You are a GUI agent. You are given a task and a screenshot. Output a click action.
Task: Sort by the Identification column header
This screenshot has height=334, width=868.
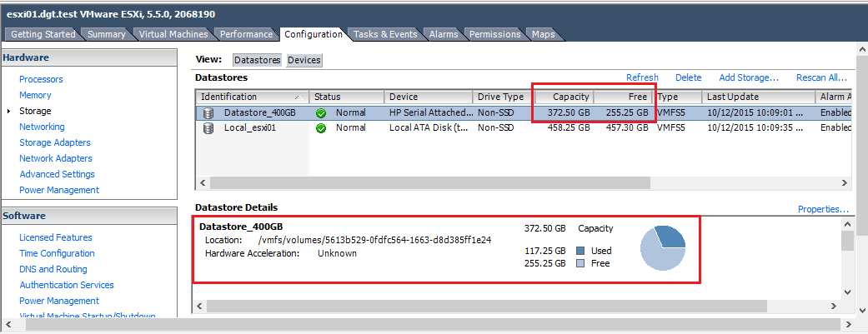252,97
